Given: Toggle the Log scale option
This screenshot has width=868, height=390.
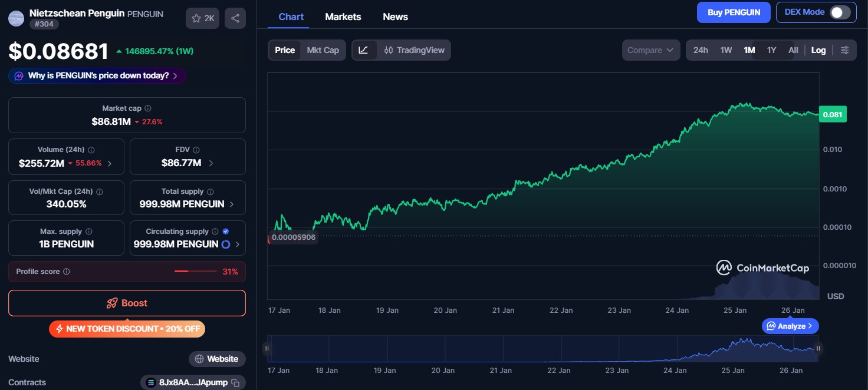Looking at the screenshot, I should tap(818, 50).
